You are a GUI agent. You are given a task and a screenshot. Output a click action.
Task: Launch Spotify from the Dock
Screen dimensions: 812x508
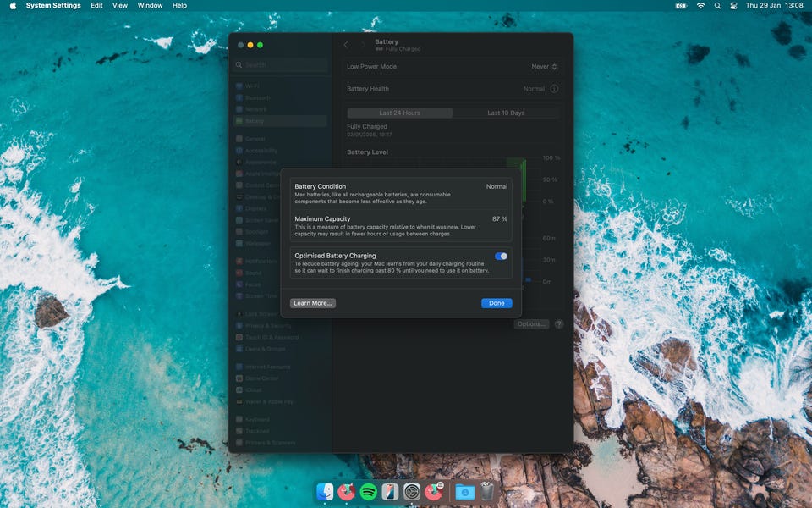[368, 492]
